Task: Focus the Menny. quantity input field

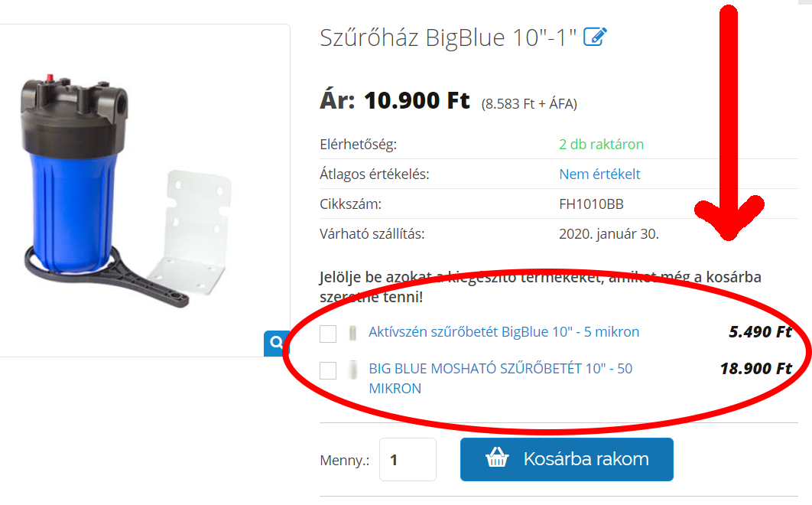Action: (408, 459)
